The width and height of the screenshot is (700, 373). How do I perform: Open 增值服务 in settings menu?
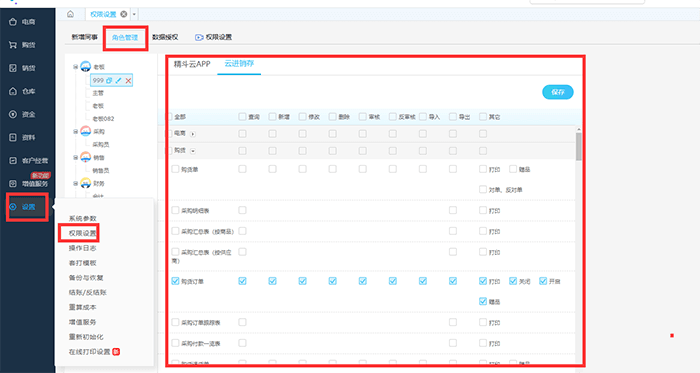point(83,322)
